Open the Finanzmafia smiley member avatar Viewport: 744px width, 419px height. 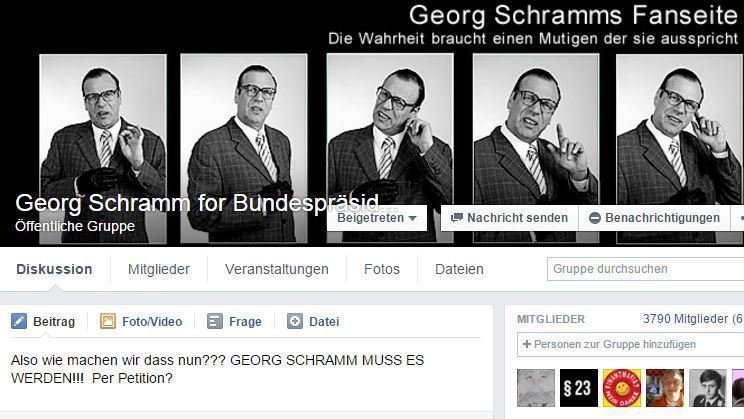pos(622,388)
